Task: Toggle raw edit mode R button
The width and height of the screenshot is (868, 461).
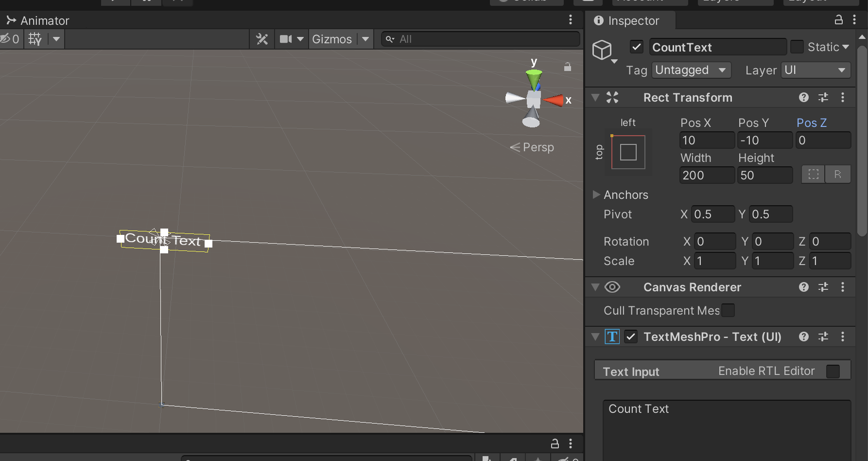Action: (x=838, y=174)
